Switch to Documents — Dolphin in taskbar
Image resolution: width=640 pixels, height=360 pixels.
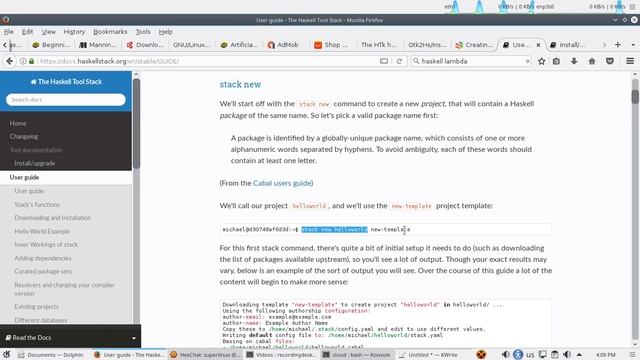click(x=51, y=355)
